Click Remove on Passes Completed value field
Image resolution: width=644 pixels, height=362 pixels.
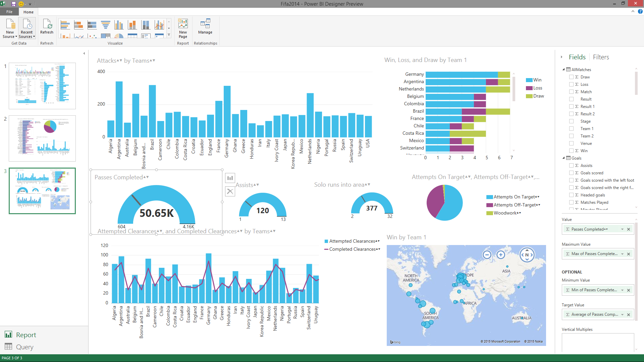click(629, 229)
